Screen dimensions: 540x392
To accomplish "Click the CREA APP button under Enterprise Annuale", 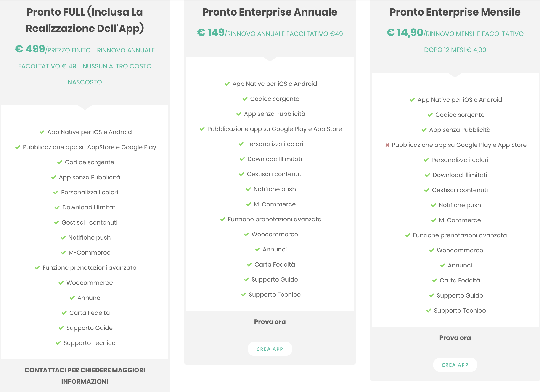I will (x=270, y=349).
